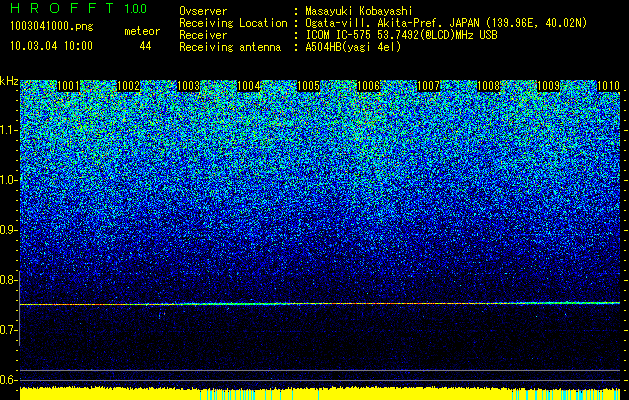Click the observer name Masayuki Kobayashi
Viewport: 629px width, 400px height.
point(359,11)
